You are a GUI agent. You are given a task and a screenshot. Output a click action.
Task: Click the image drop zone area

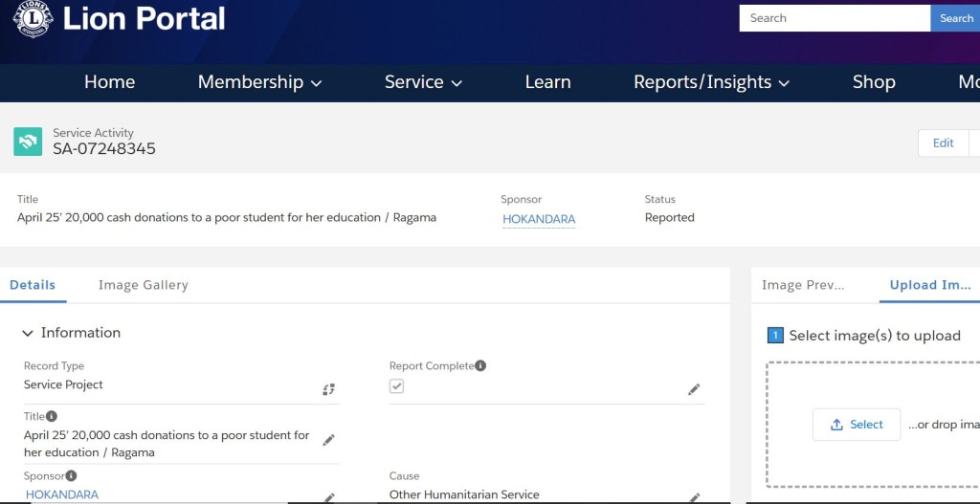(x=873, y=424)
